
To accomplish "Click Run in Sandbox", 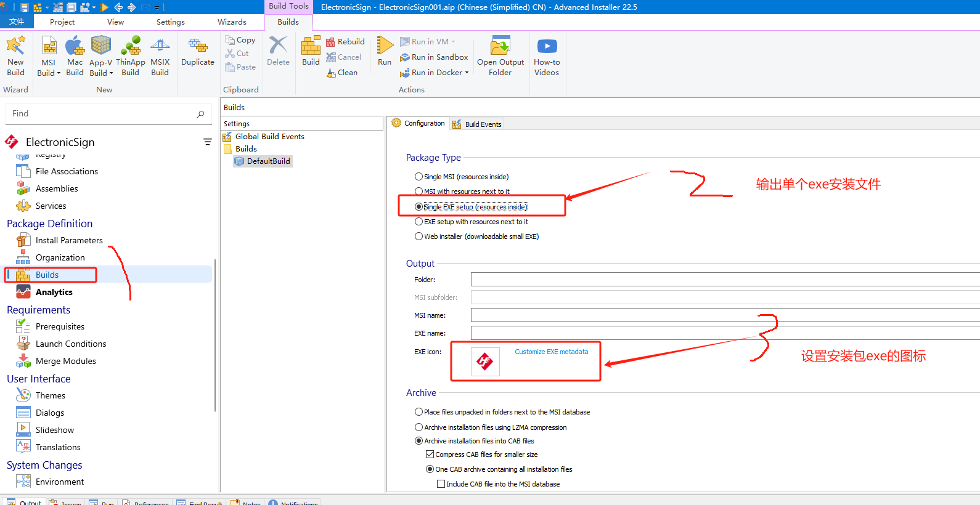I will [434, 57].
